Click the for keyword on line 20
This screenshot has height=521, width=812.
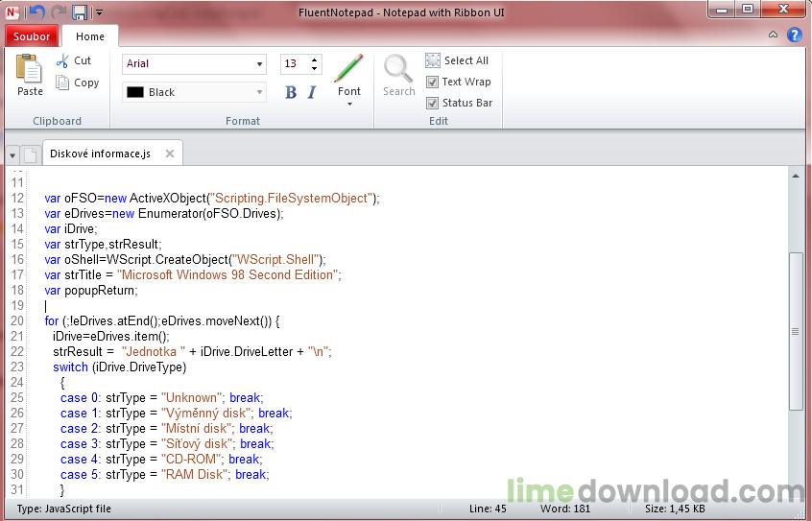[51, 321]
